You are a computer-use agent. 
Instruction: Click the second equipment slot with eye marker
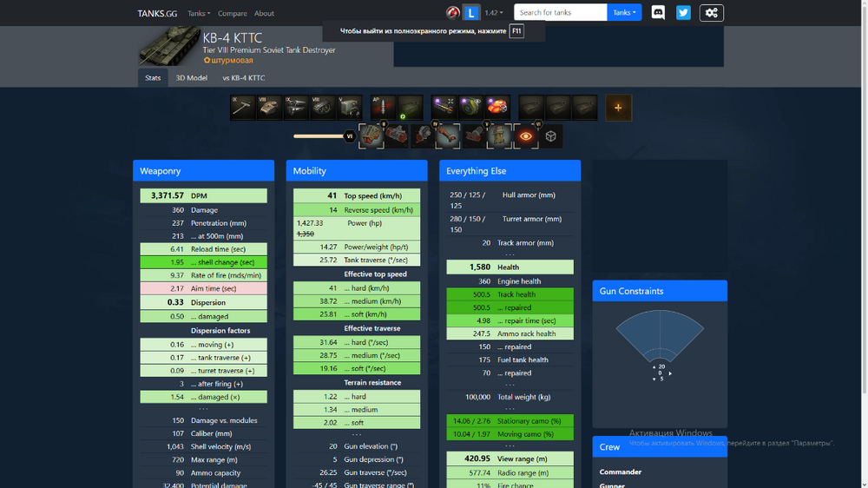[x=470, y=108]
